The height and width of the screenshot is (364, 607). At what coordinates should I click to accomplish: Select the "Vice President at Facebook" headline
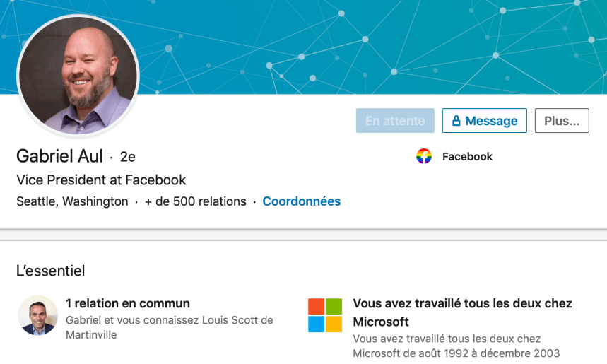(x=101, y=180)
